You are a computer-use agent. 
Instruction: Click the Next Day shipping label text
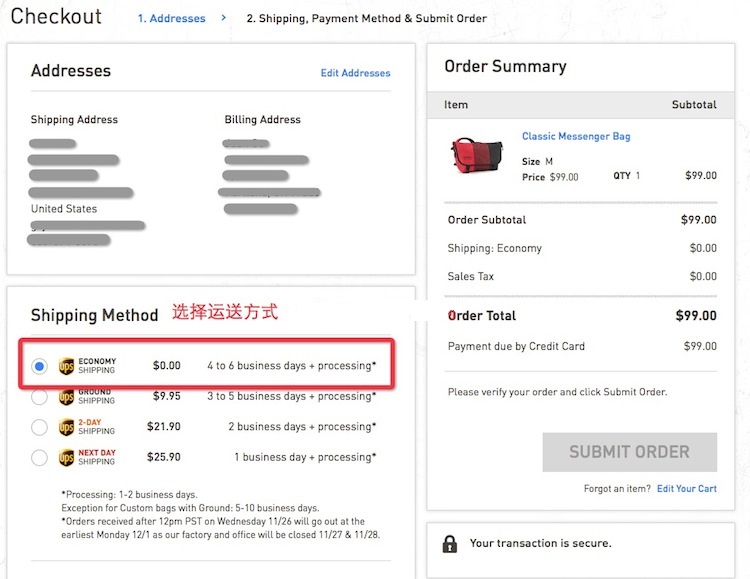click(x=97, y=457)
